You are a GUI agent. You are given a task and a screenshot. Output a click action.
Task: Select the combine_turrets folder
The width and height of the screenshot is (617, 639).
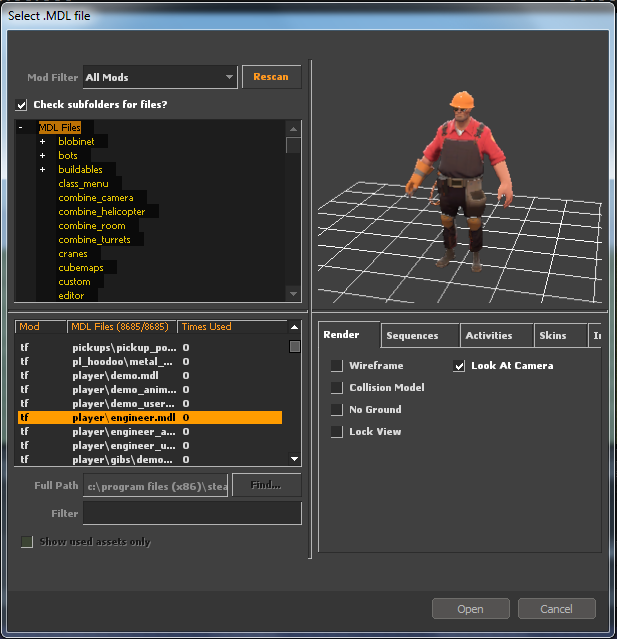click(x=94, y=240)
